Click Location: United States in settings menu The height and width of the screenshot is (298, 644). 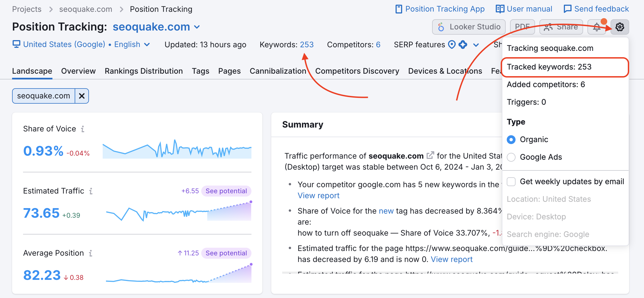pyautogui.click(x=549, y=199)
